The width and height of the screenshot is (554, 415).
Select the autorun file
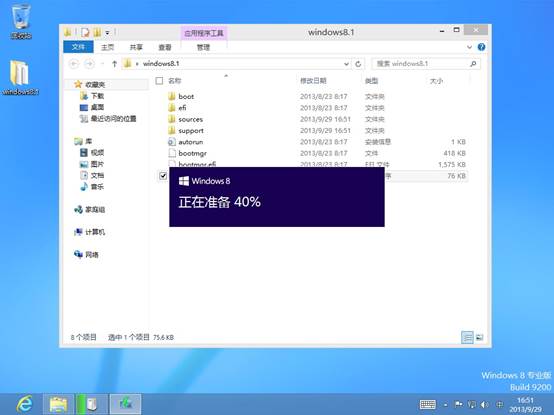[190, 142]
